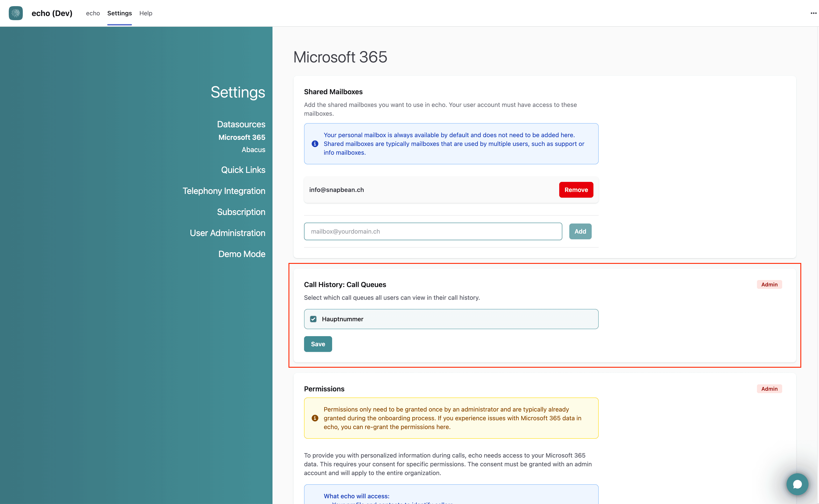This screenshot has height=504, width=819.
Task: Open Telephony Integration settings
Action: coord(224,191)
